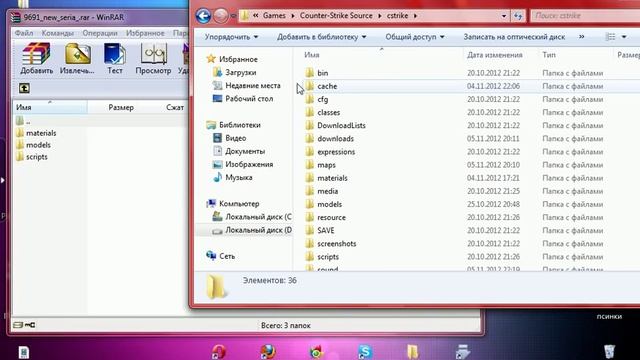Viewport: 640px width, 360px height.
Task: Select the cache folder in Explorer
Action: click(x=321, y=86)
